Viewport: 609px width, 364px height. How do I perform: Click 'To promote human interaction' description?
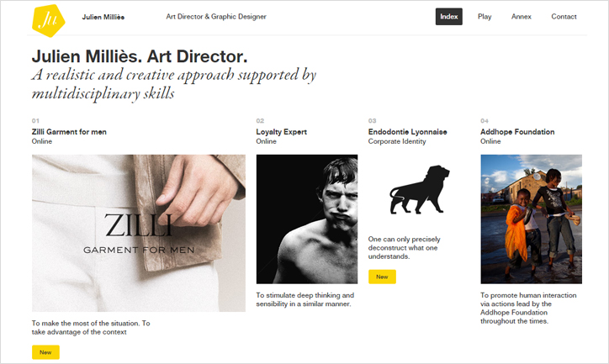pos(528,309)
